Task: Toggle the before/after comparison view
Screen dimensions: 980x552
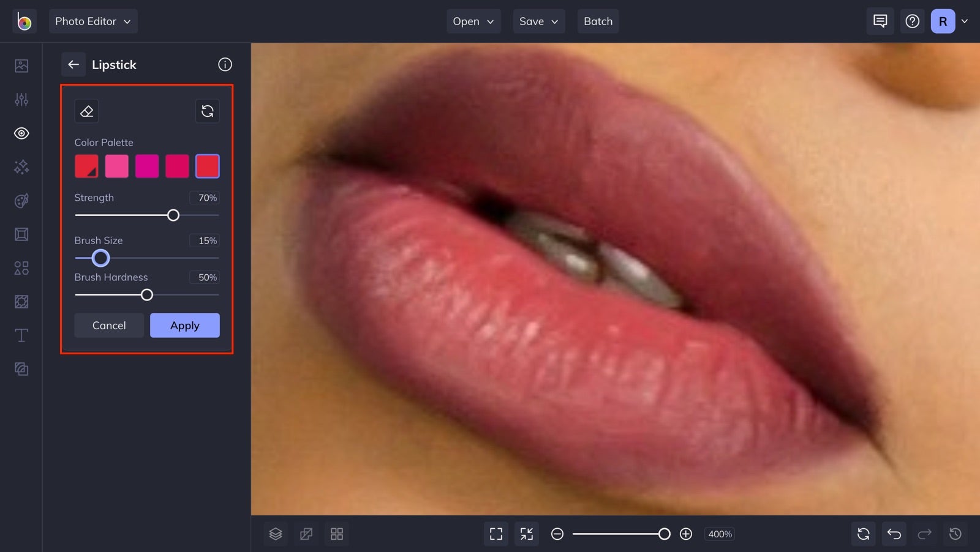Action: click(x=306, y=534)
